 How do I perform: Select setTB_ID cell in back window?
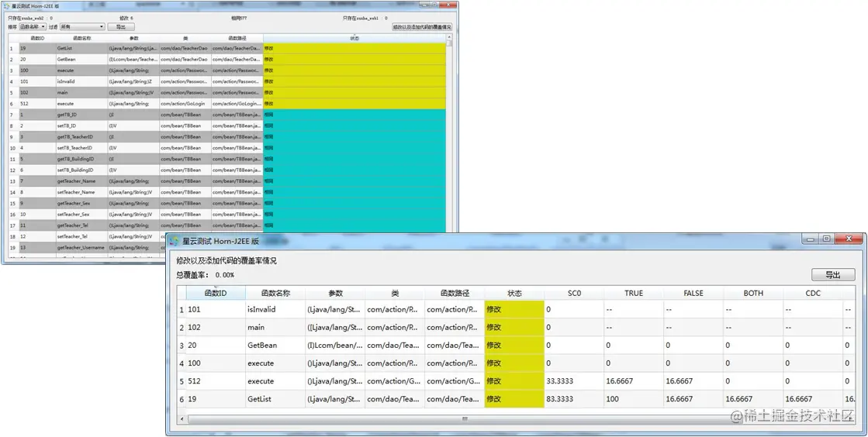(x=82, y=126)
